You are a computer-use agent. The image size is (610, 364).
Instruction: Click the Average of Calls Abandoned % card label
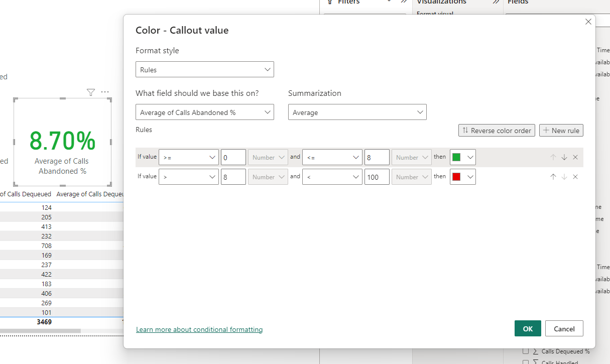pos(62,166)
